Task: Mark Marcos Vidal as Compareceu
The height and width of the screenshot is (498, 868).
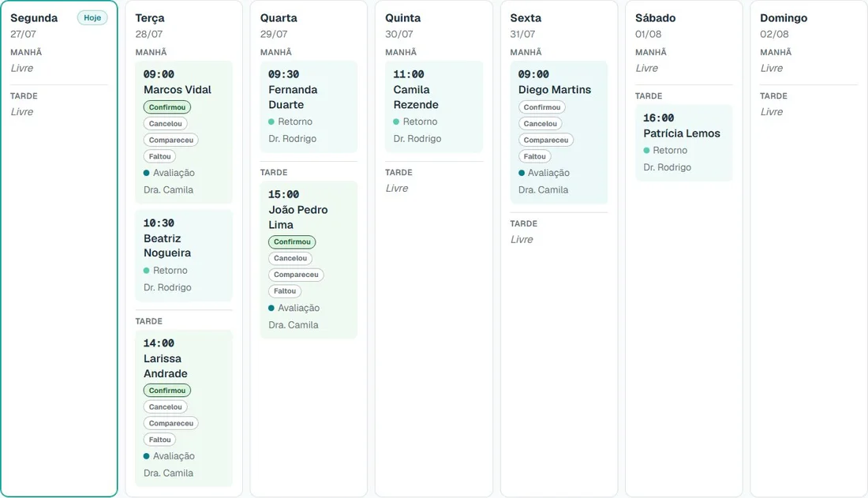Action: (171, 140)
